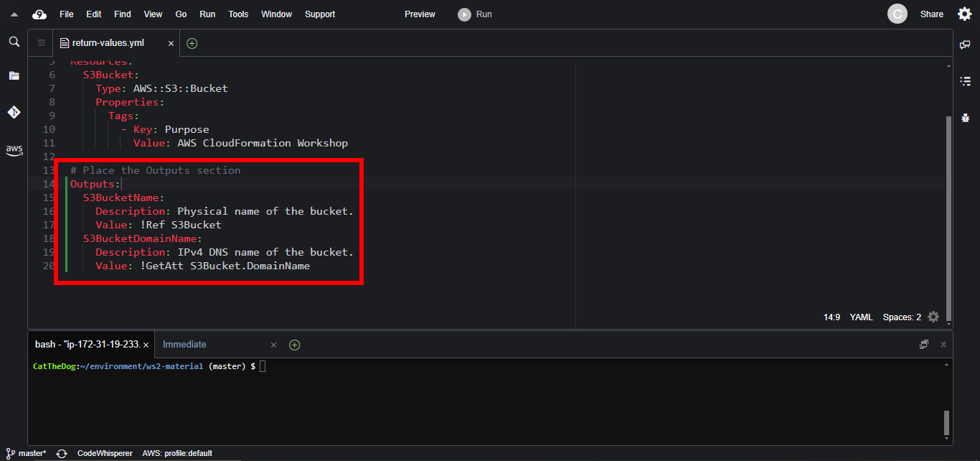Switch to the Immediate tab

tap(184, 345)
